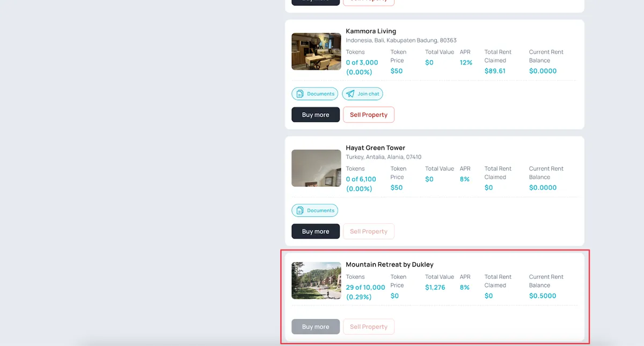Click Buy more on Mountain Retreat card
This screenshot has width=644, height=346.
coord(316,327)
